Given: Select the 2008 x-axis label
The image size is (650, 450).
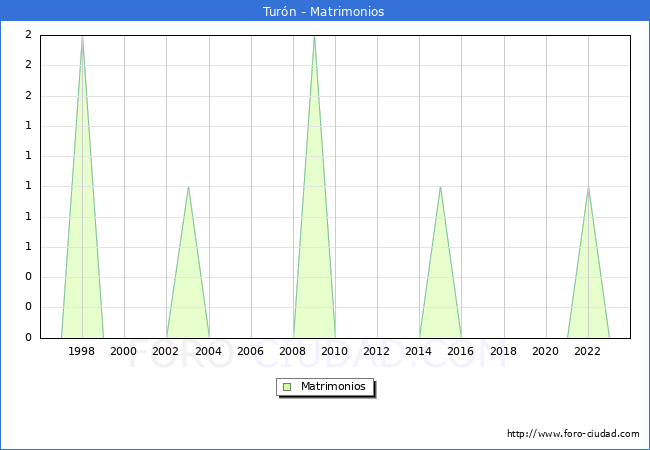Looking at the screenshot, I should pyautogui.click(x=293, y=351).
